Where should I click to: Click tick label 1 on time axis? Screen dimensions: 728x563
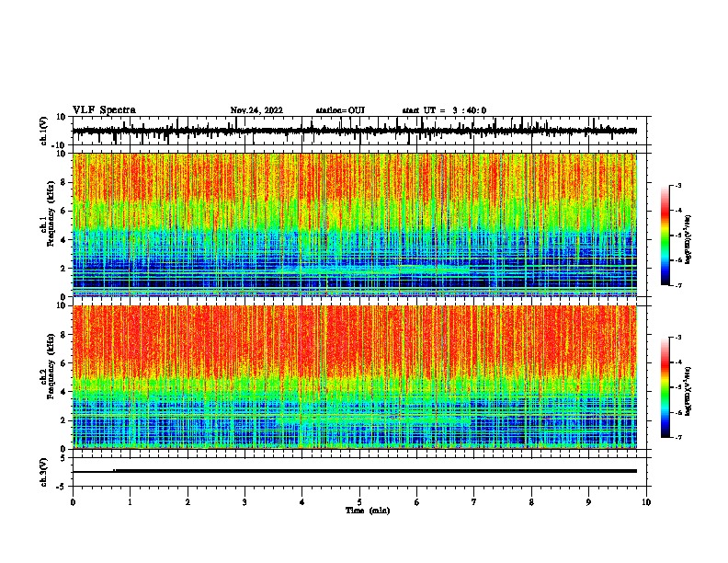point(131,501)
